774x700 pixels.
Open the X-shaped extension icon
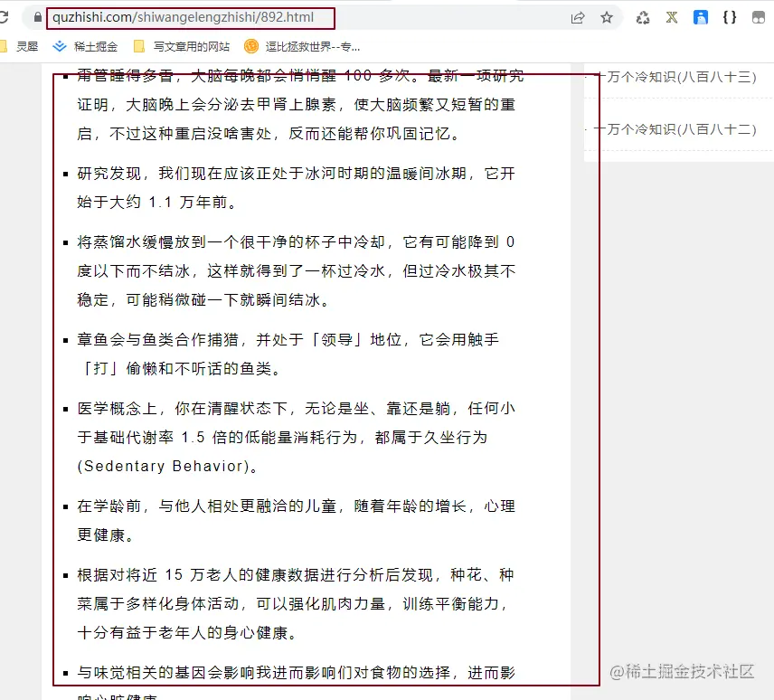pos(671,18)
